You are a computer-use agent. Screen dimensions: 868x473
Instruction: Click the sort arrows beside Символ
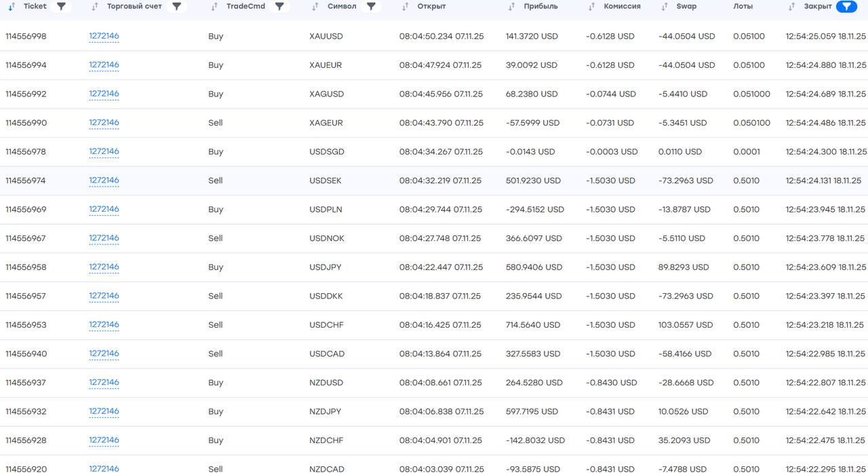pyautogui.click(x=315, y=6)
